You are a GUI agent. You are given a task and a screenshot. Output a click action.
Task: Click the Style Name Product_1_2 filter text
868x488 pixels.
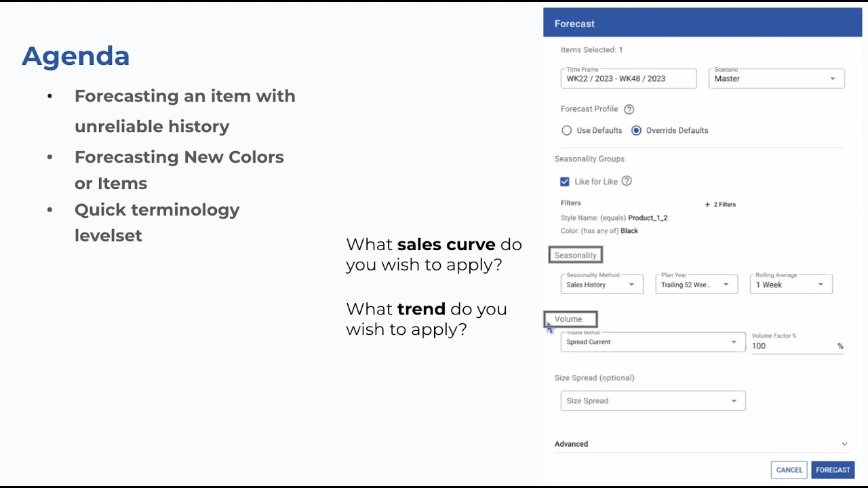[614, 218]
